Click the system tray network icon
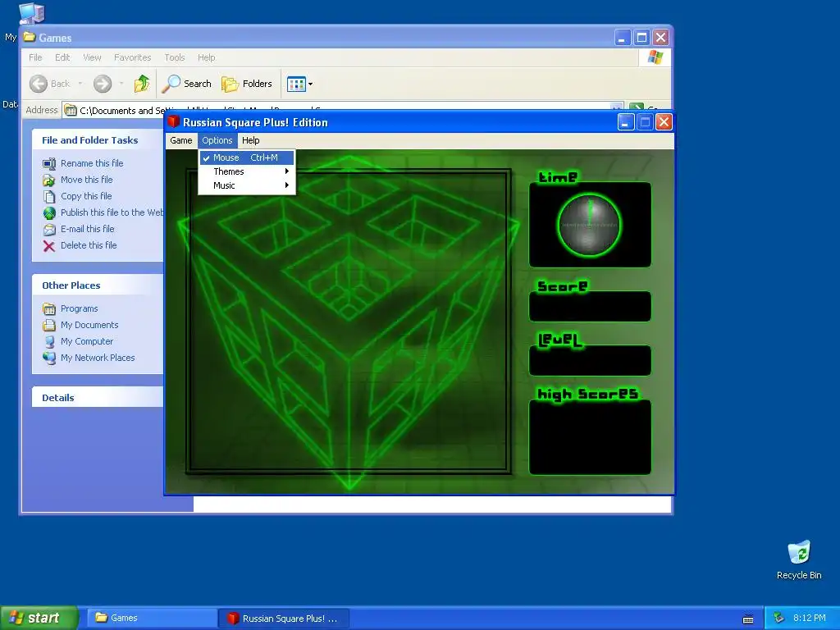840x630 pixels. click(778, 619)
